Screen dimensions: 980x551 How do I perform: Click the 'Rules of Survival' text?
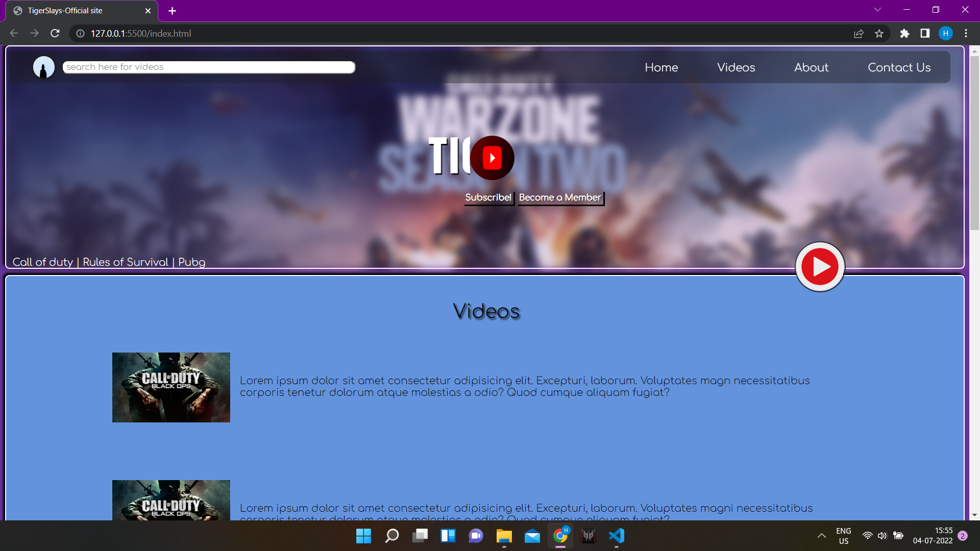point(126,262)
